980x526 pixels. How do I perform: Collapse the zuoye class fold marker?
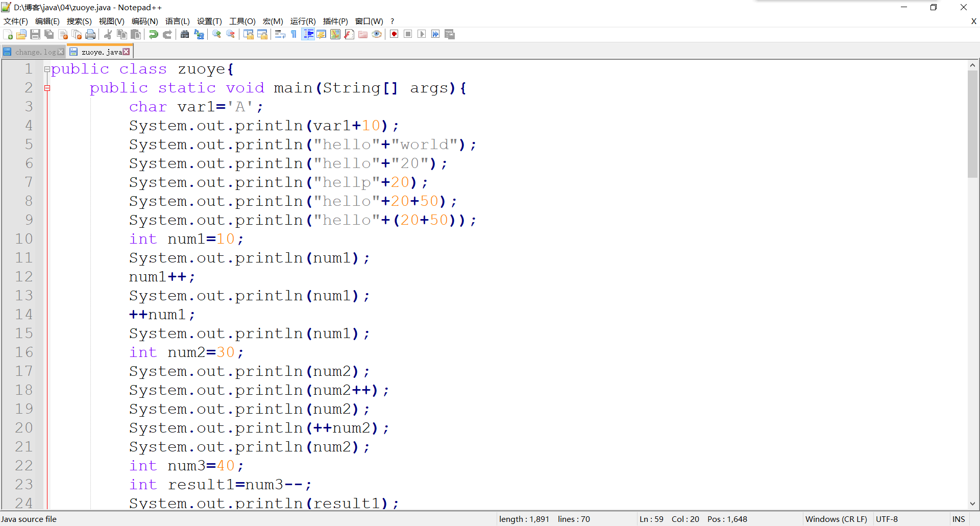pyautogui.click(x=47, y=69)
